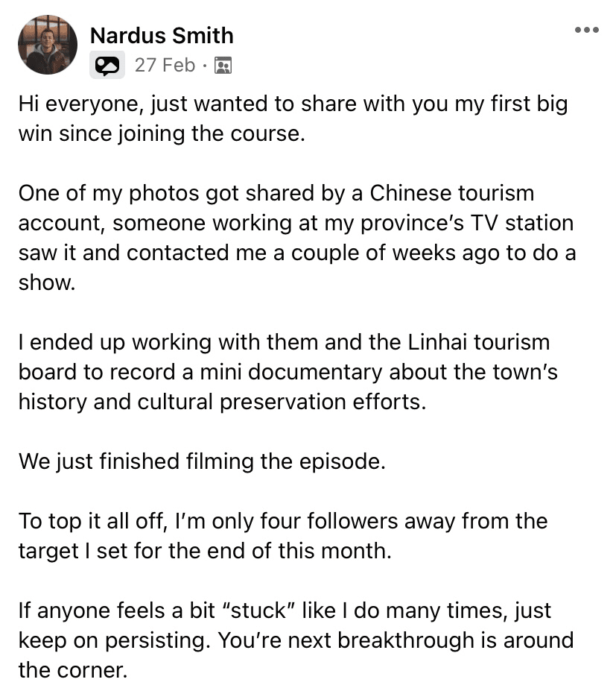Click the closing paragraph about feeling "stuck"
The width and height of the screenshot is (616, 691).
coord(296,640)
